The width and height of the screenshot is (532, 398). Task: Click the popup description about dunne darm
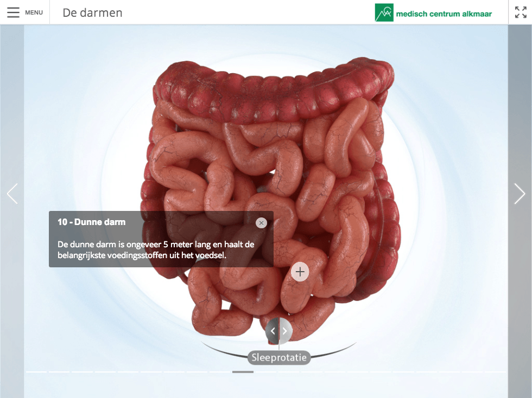[156, 249]
